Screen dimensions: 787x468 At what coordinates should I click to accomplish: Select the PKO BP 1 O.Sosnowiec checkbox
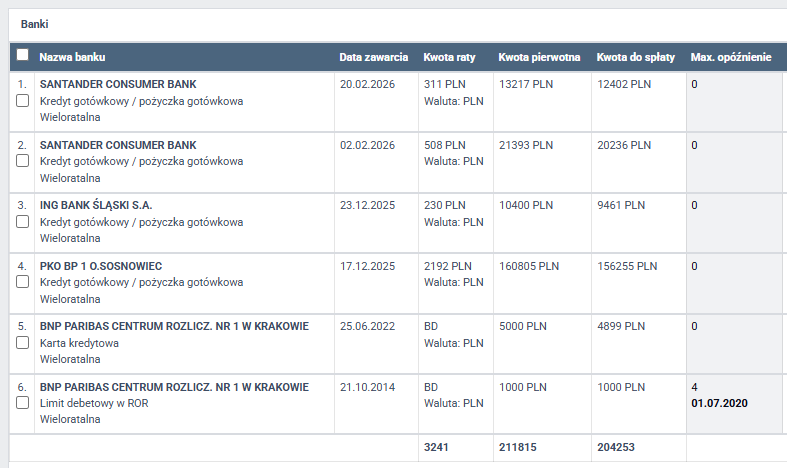click(23, 282)
